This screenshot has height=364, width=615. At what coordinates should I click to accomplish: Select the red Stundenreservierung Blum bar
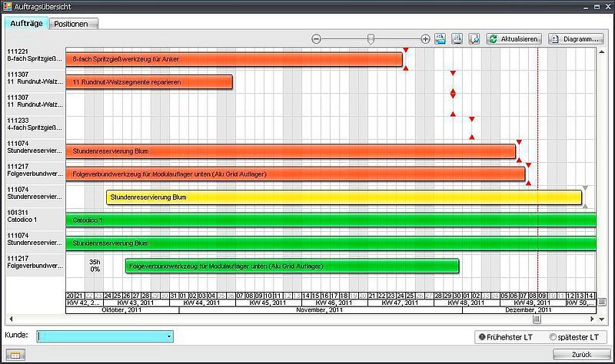(x=291, y=151)
